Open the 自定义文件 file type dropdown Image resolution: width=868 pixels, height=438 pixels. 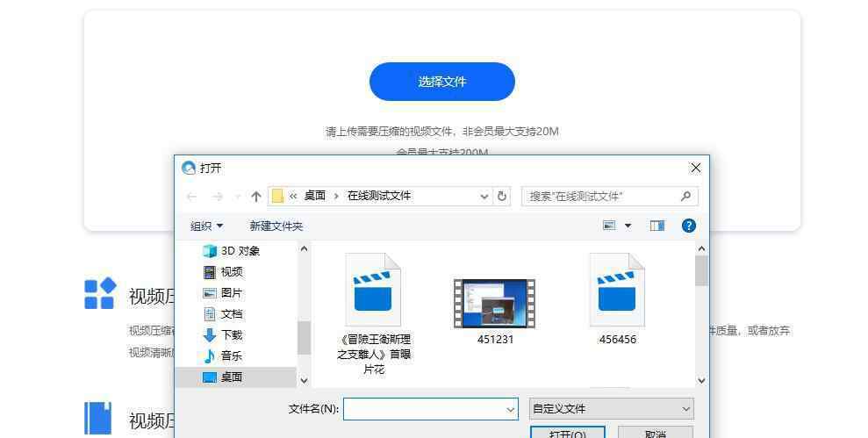click(611, 409)
